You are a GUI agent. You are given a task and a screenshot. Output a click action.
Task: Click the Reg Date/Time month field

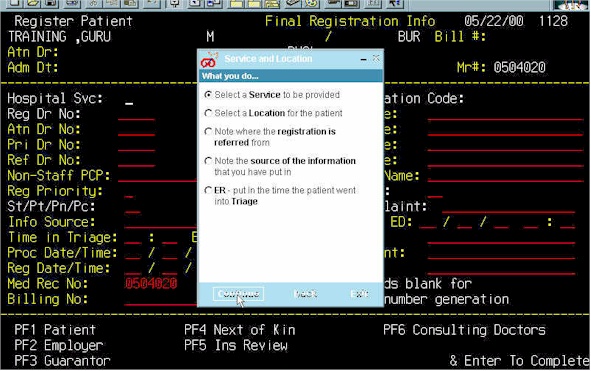pyautogui.click(x=133, y=269)
